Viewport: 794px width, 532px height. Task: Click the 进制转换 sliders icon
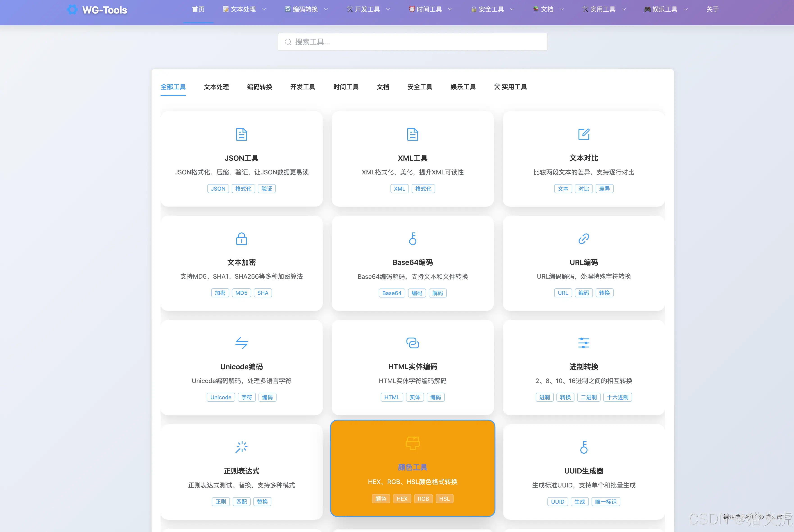(583, 343)
